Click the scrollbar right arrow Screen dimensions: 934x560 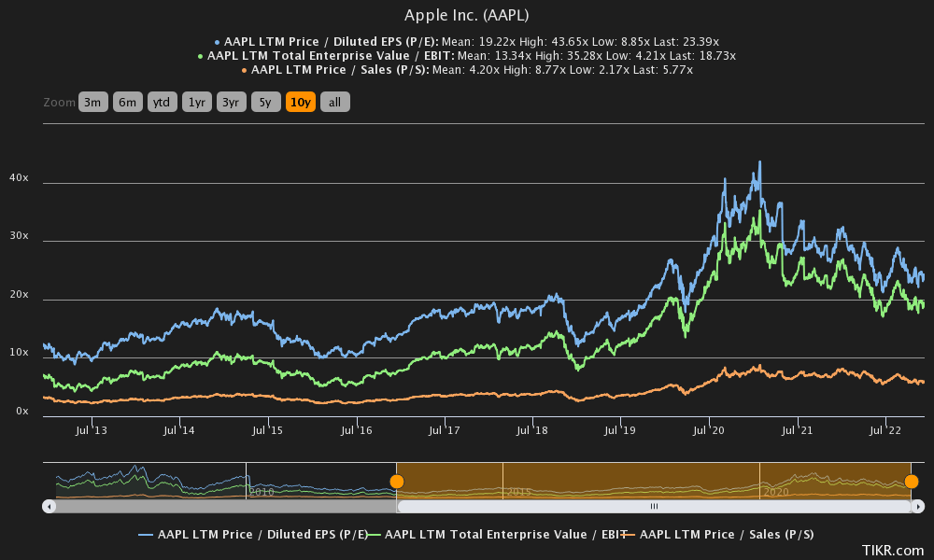(x=918, y=507)
